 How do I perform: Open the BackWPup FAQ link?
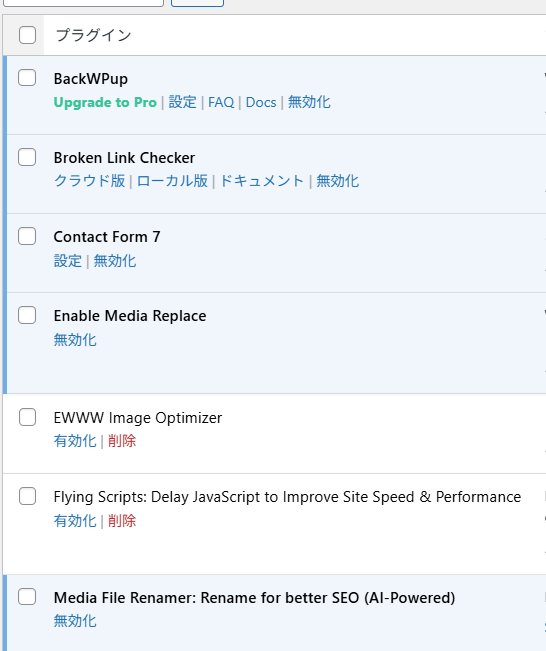tap(221, 102)
